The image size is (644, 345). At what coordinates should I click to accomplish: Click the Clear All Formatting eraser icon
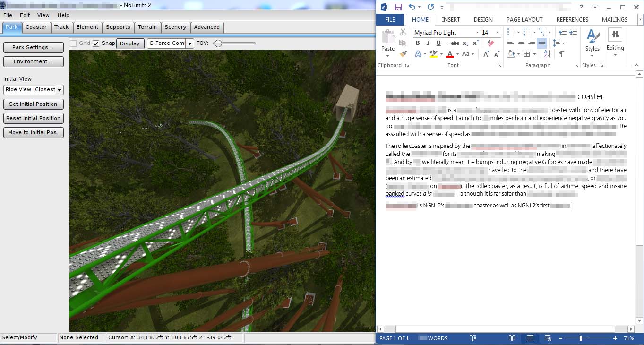tap(490, 43)
